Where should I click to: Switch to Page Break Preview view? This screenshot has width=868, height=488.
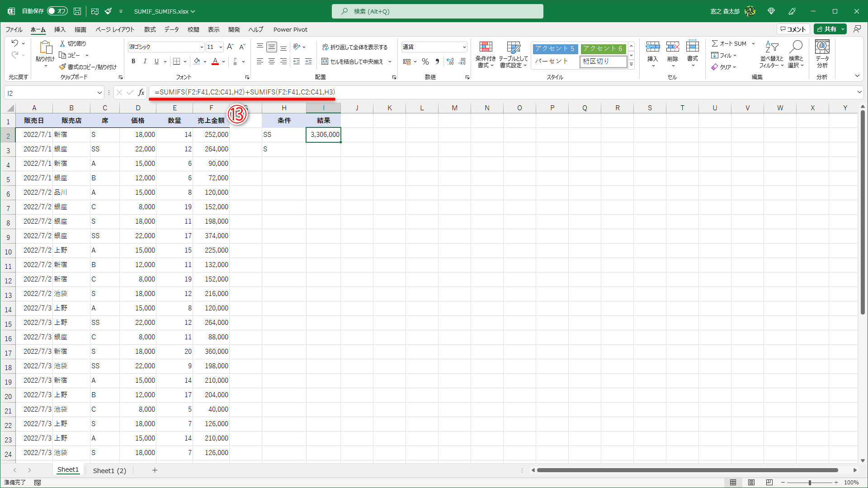pyautogui.click(x=769, y=483)
